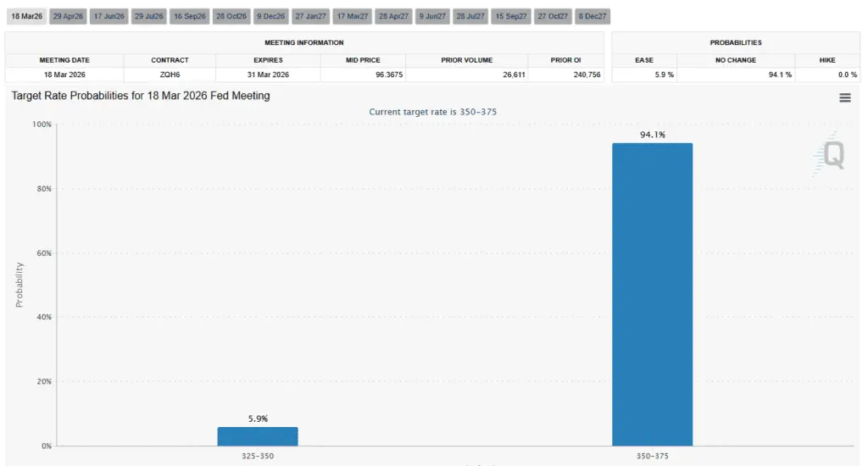Select the 16 Sep26 meeting tab
The width and height of the screenshot is (868, 466).
click(189, 16)
